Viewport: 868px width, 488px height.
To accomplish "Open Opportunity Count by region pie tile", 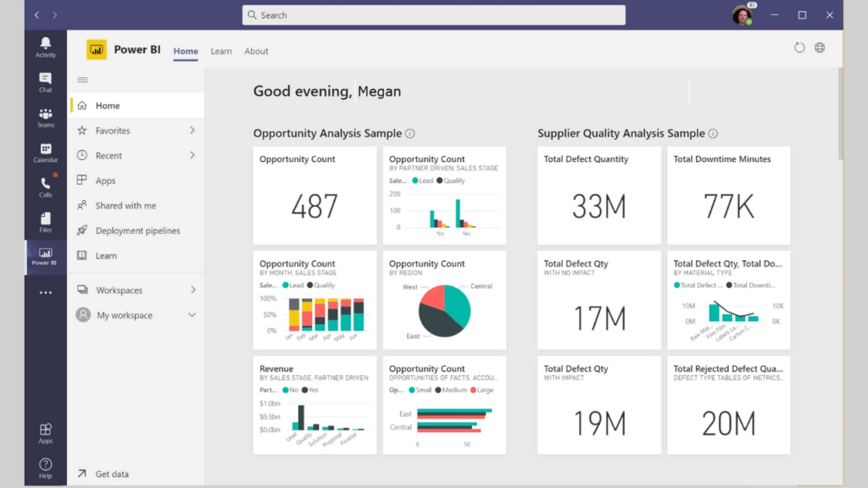I will tap(444, 300).
